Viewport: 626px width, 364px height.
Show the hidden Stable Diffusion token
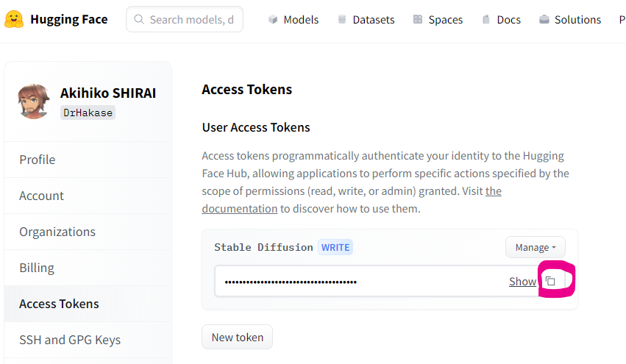pyautogui.click(x=522, y=282)
